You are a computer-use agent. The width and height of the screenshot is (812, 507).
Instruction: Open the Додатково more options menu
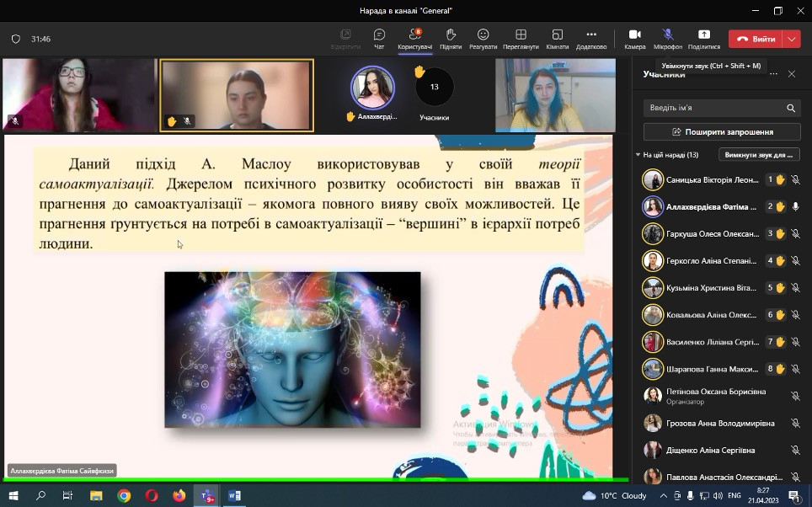pyautogui.click(x=591, y=38)
